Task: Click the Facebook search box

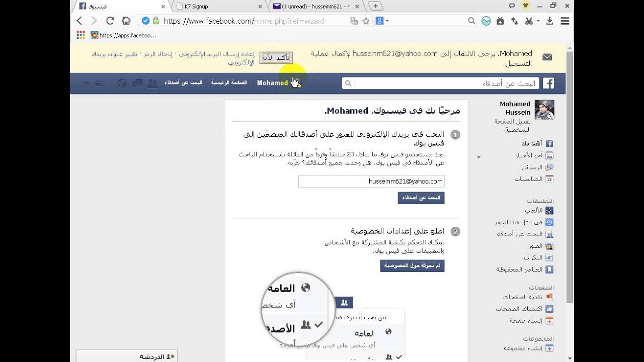Action: [x=440, y=83]
